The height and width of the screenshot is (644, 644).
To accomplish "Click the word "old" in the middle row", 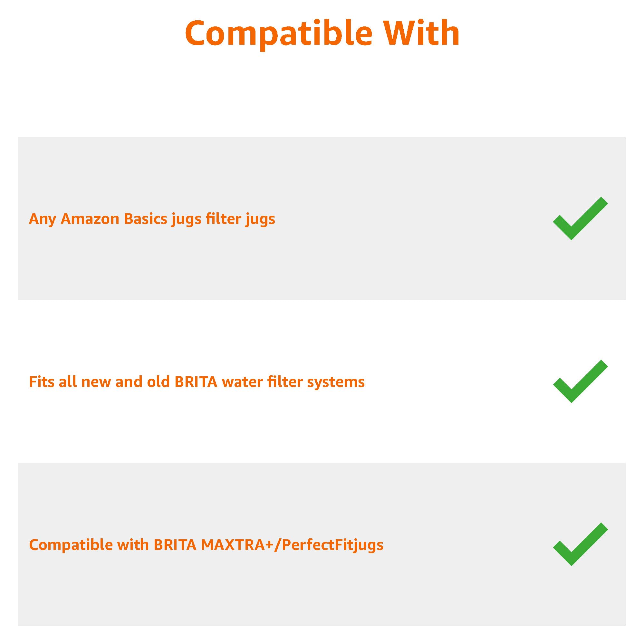I will pos(159,382).
